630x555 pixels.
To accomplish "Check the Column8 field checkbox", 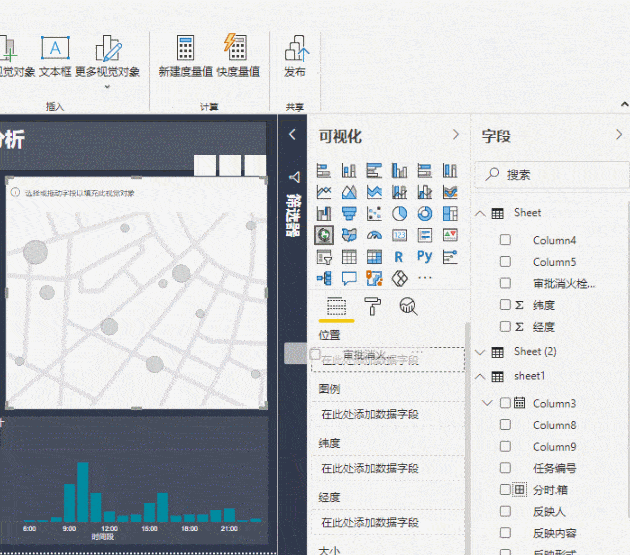I will [x=505, y=424].
